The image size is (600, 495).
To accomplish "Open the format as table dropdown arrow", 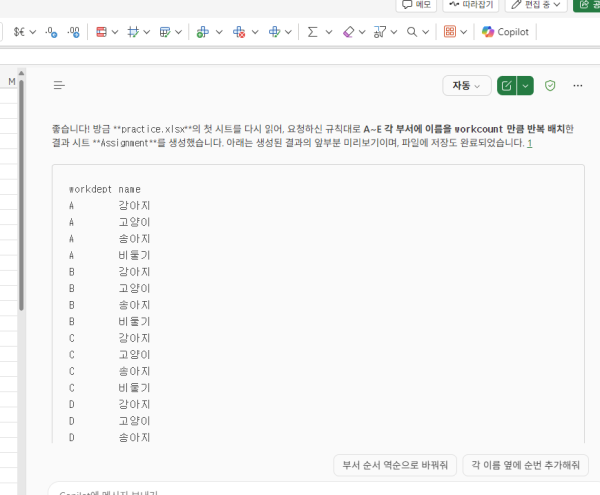I will (x=178, y=32).
